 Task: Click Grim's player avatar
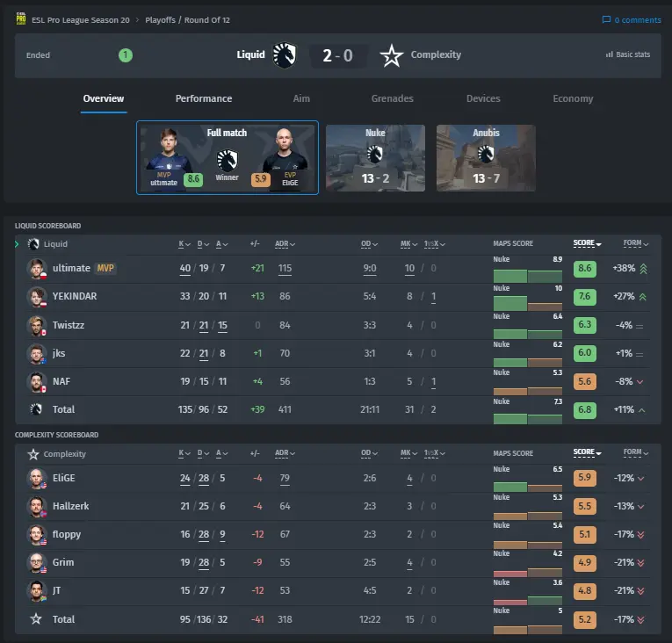pos(37,562)
